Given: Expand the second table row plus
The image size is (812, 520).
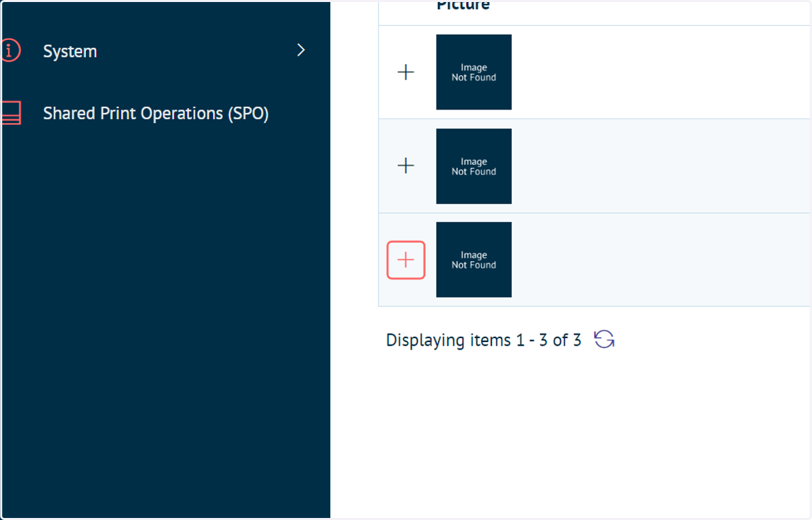Looking at the screenshot, I should (x=405, y=166).
